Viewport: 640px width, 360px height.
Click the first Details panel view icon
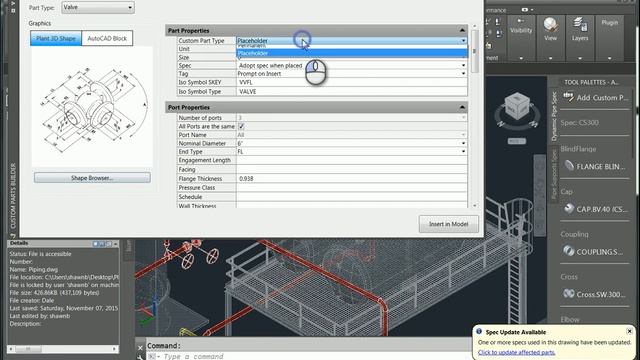click(96, 244)
